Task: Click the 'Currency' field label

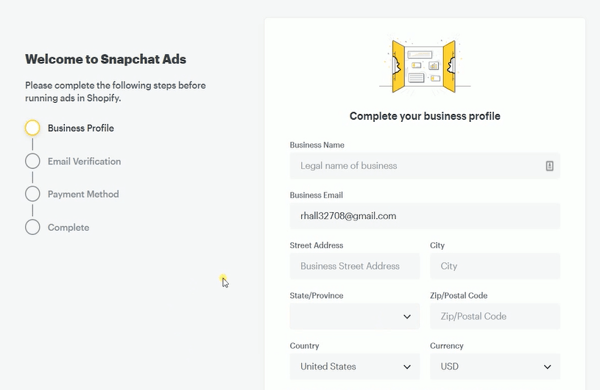Action: click(446, 346)
